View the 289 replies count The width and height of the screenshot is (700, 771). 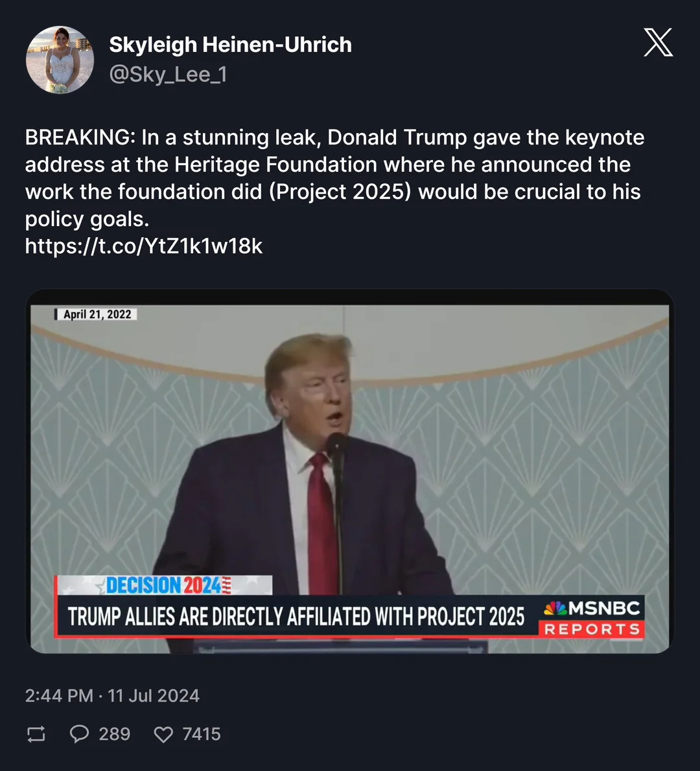pos(114,734)
